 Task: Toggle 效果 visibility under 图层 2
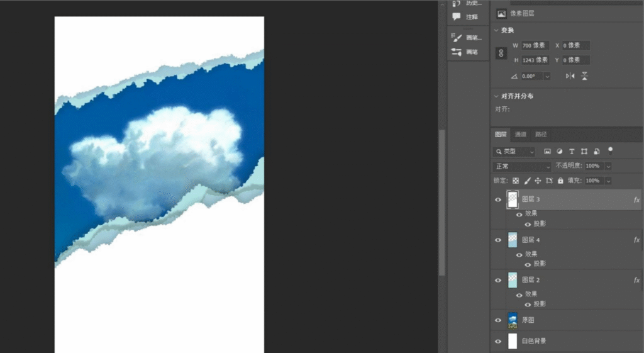pyautogui.click(x=519, y=295)
